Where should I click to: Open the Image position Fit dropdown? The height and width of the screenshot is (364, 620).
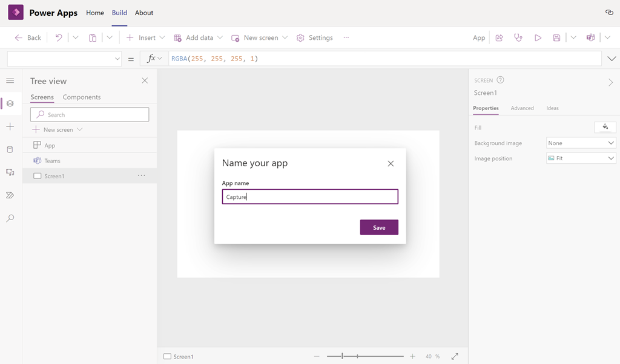581,158
